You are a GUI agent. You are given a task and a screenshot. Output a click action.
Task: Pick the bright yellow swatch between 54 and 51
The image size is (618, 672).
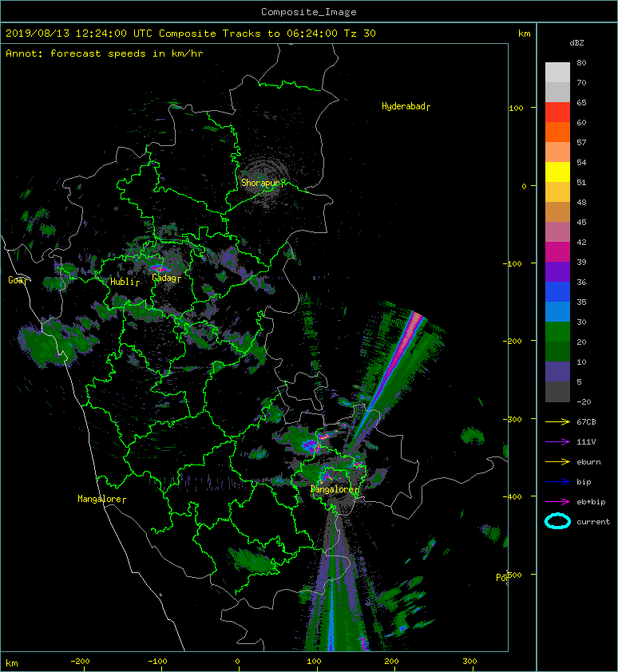(x=557, y=172)
